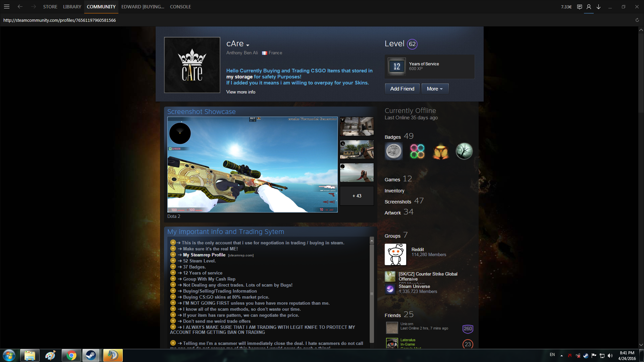Open the Downloads arrow icon
644x362 pixels.
click(598, 7)
